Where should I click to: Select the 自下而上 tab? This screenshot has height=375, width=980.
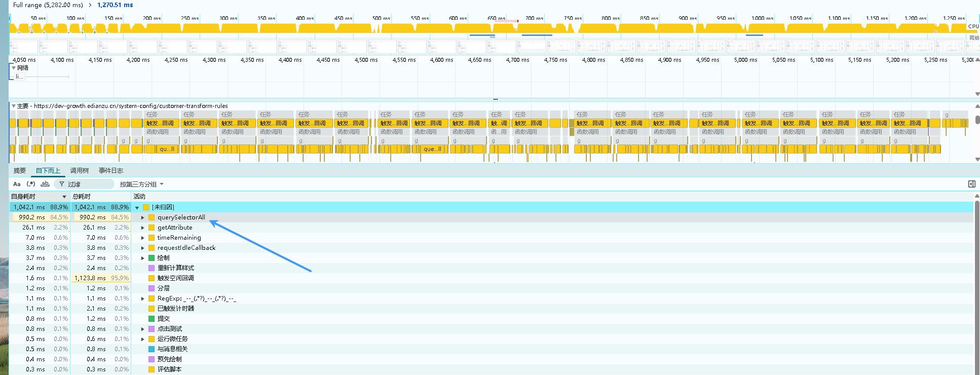[48, 171]
